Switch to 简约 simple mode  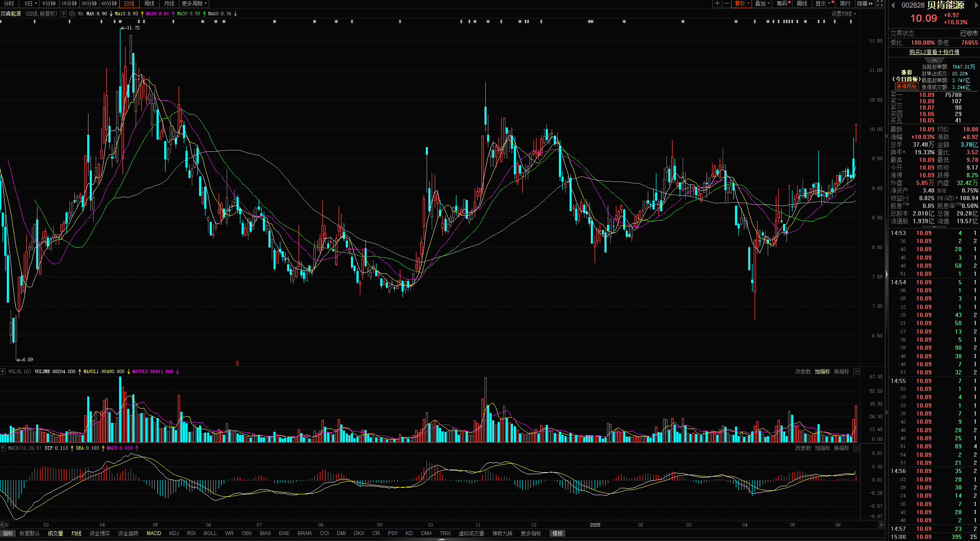[845, 3]
